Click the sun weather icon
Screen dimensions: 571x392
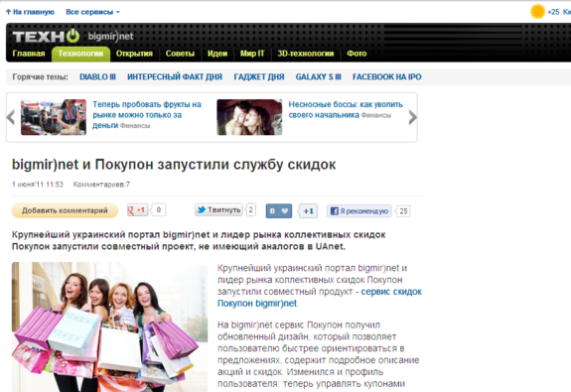[537, 11]
